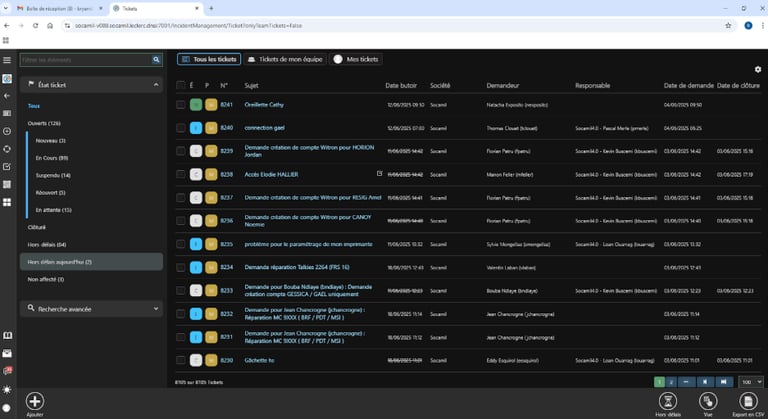Check the box for ticket 8233

(x=181, y=291)
